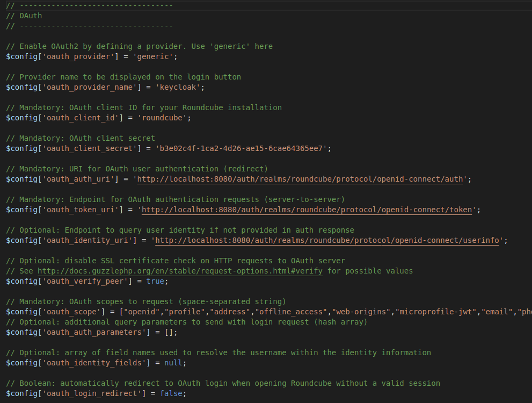Click the 'true' value of oauth_verify_peer
Viewport: 532px width, 403px height.
[x=155, y=280]
